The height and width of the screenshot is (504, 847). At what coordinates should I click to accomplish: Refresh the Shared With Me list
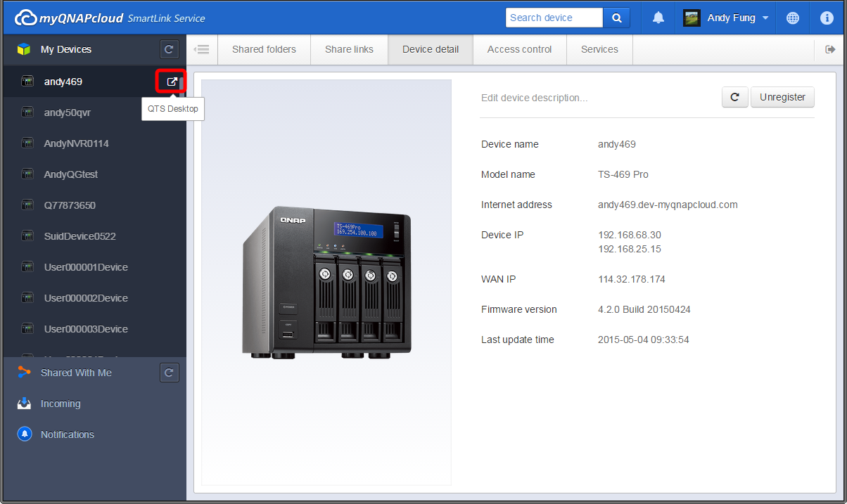[169, 373]
